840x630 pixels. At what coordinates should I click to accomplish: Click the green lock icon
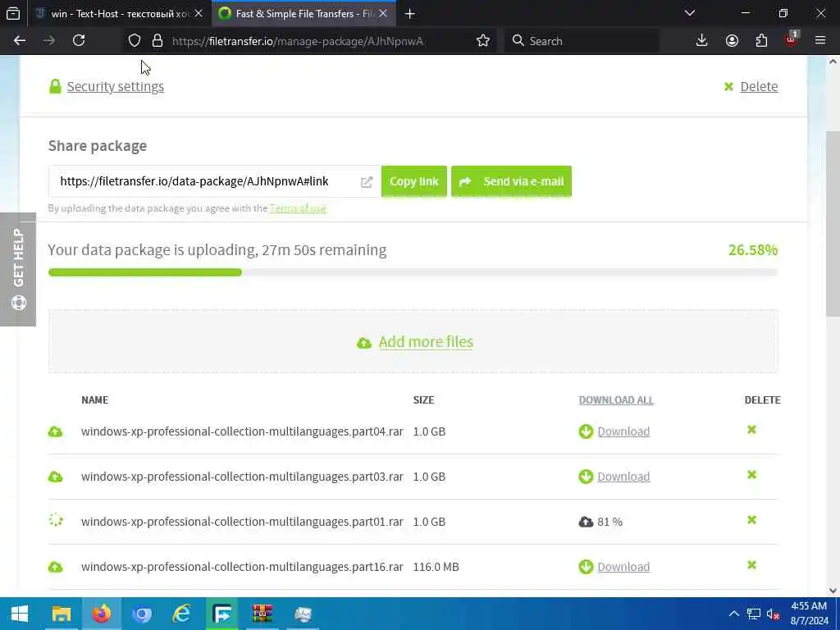click(x=55, y=86)
